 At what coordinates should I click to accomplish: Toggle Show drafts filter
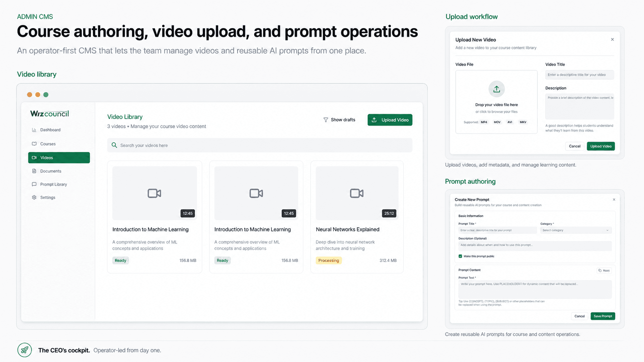coord(339,120)
